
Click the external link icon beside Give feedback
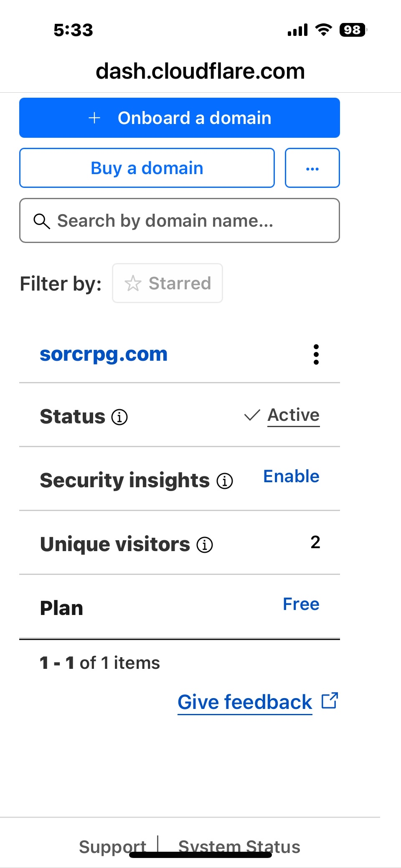click(330, 701)
